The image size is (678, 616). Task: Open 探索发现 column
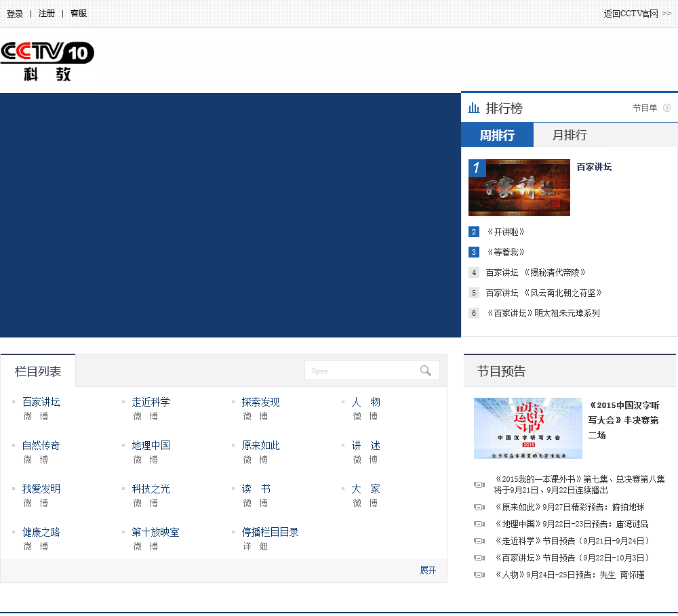[x=261, y=402]
